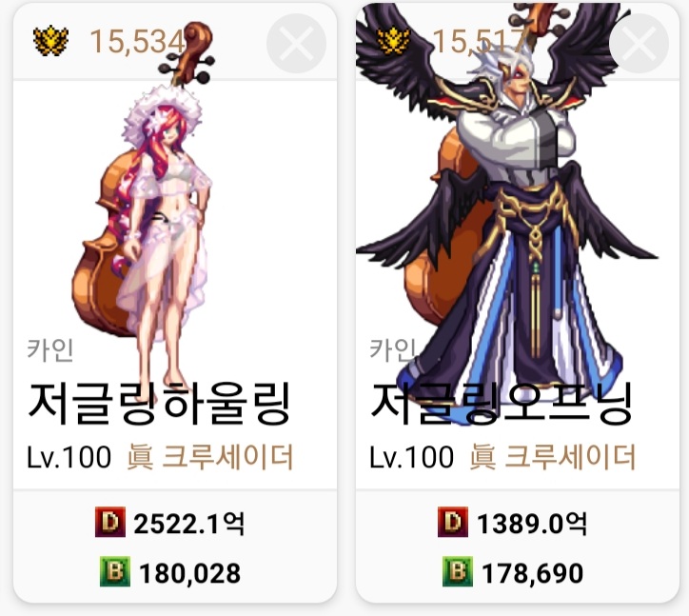Select the pink-haired female crusader sprite
The image size is (689, 616).
click(145, 211)
